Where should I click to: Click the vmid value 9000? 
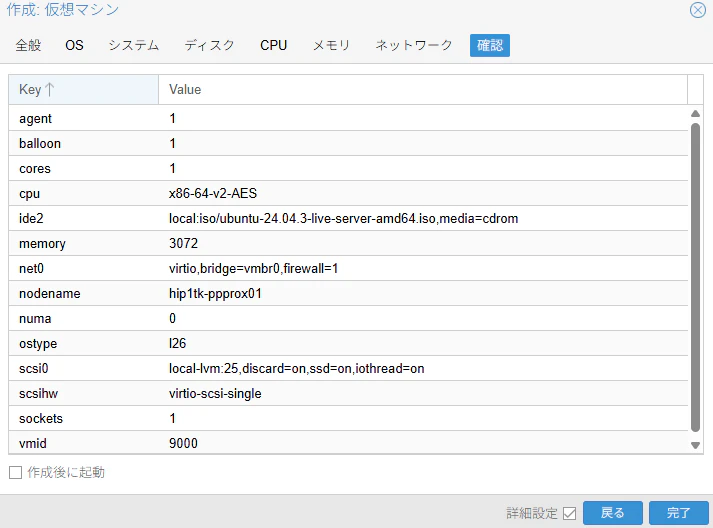click(183, 443)
